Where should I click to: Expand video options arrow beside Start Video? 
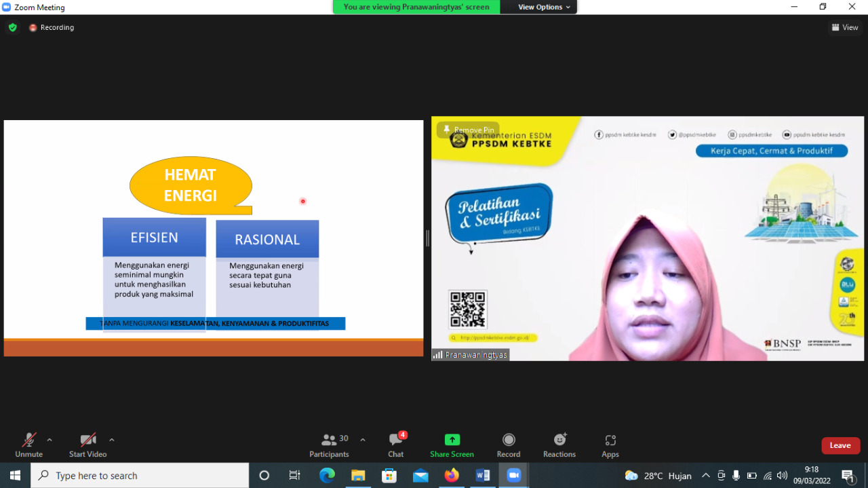(112, 440)
